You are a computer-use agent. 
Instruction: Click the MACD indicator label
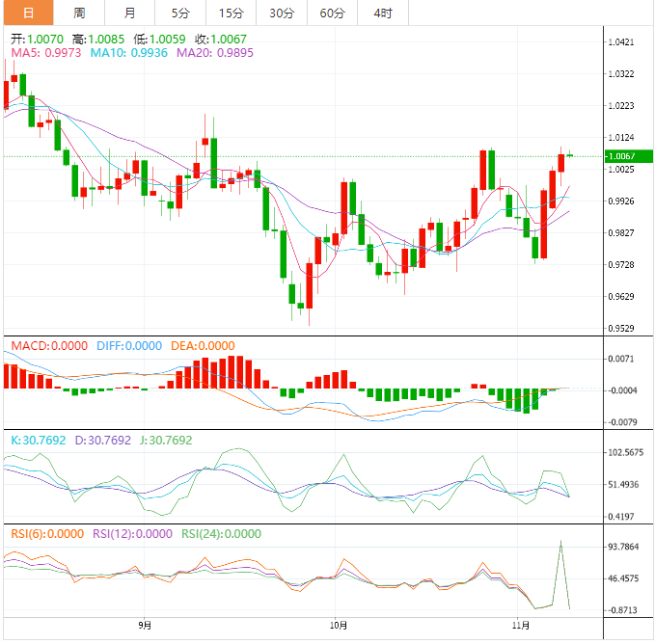48,346
